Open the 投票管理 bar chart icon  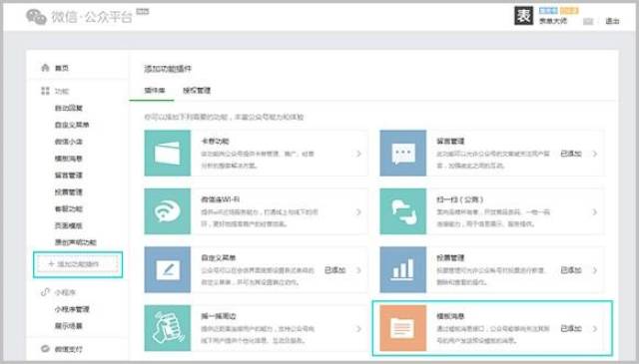pyautogui.click(x=403, y=269)
